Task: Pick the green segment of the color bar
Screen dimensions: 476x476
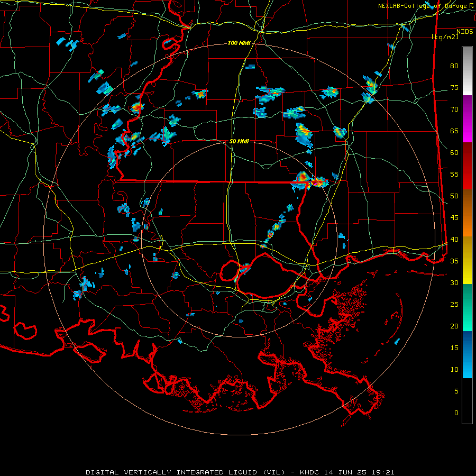Action: coord(467,307)
